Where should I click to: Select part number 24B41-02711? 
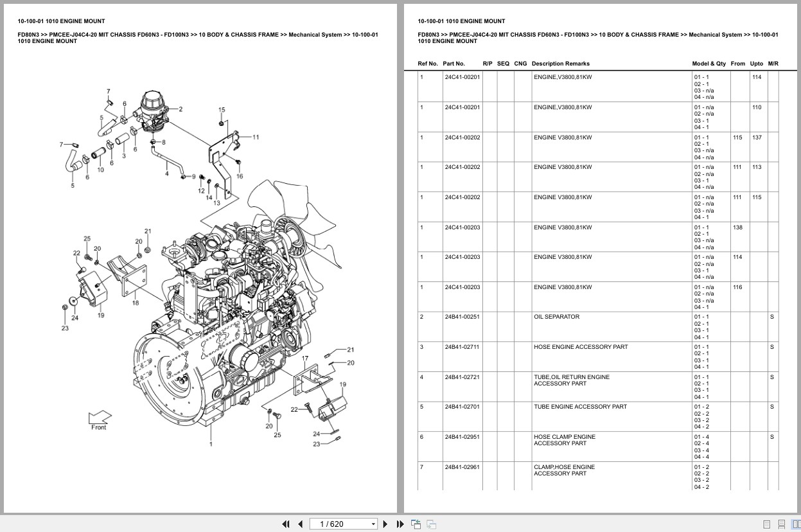click(462, 347)
